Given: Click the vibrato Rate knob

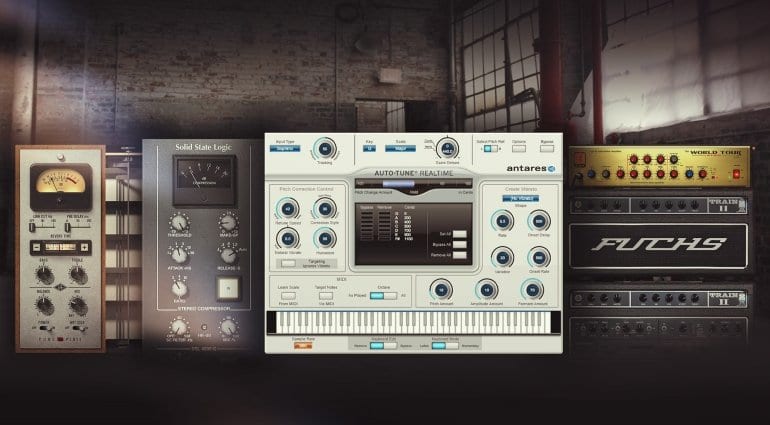Looking at the screenshot, I should [x=502, y=221].
